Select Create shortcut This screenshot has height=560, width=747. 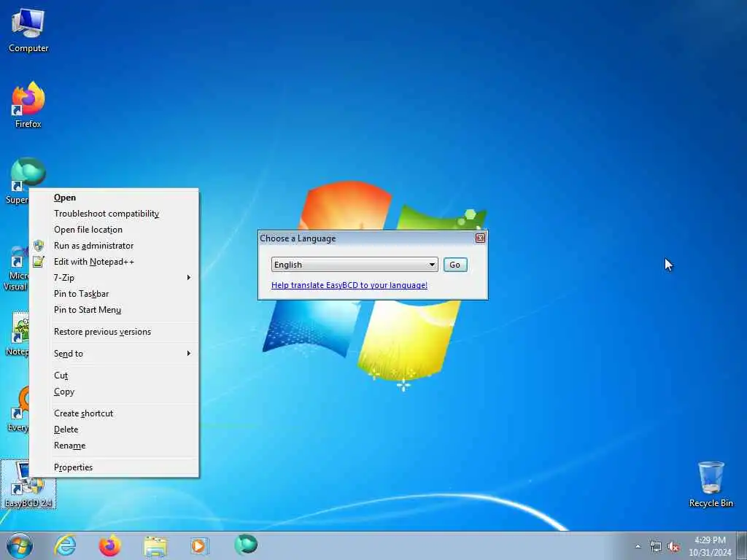(114, 413)
